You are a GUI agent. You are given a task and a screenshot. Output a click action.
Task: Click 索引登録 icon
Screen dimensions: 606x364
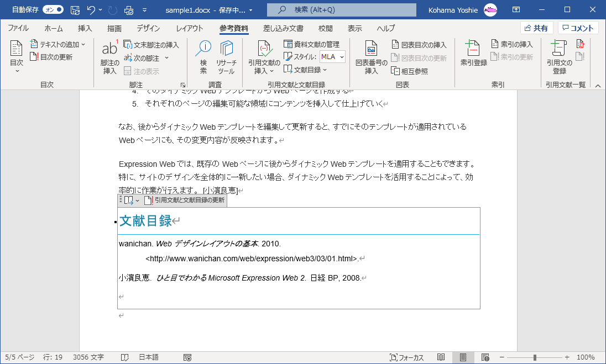point(474,53)
